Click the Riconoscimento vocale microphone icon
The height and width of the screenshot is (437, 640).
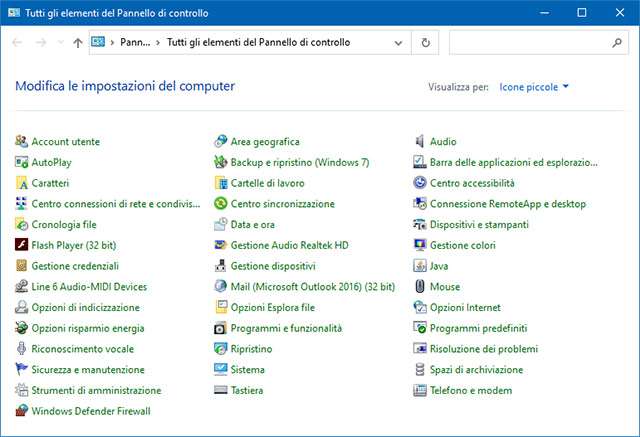point(22,349)
